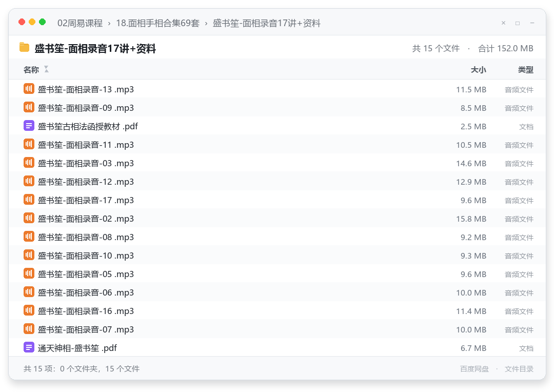The height and width of the screenshot is (392, 554).
Task: Sort list by 类型 column header
Action: (526, 70)
